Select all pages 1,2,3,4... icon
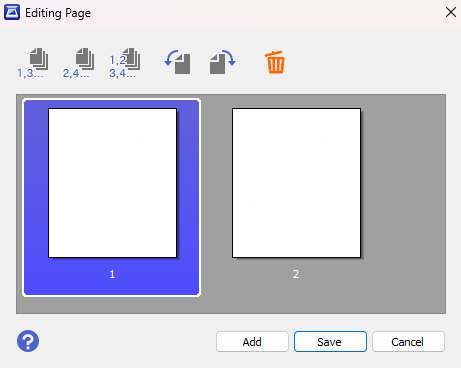The width and height of the screenshot is (461, 368). [x=125, y=63]
